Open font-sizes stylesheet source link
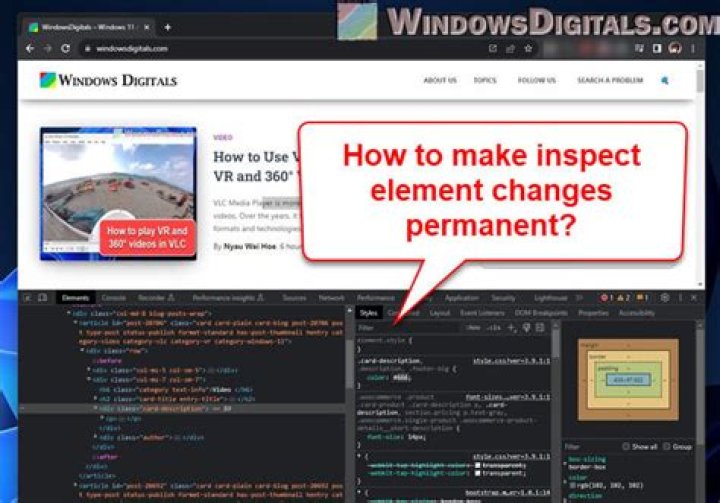Screen dimensions: 720x503 [507, 396]
